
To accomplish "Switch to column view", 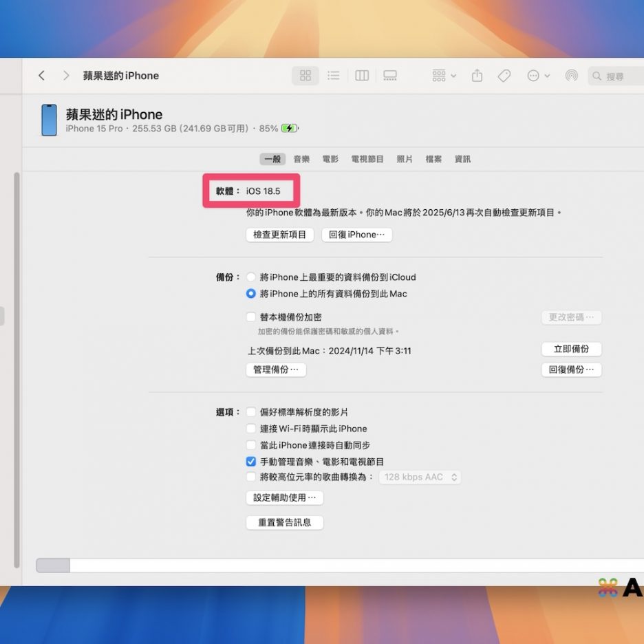I will coord(362,76).
